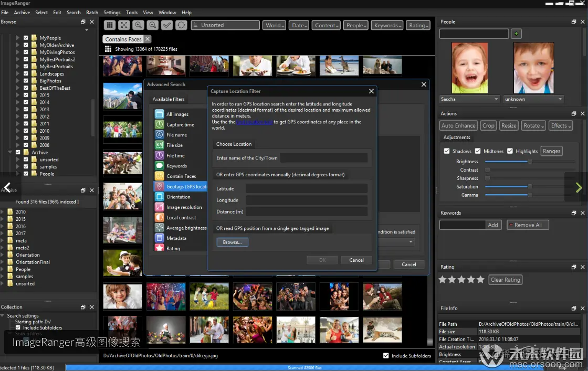
Task: Click the Auto Enhance button
Action: 458,125
